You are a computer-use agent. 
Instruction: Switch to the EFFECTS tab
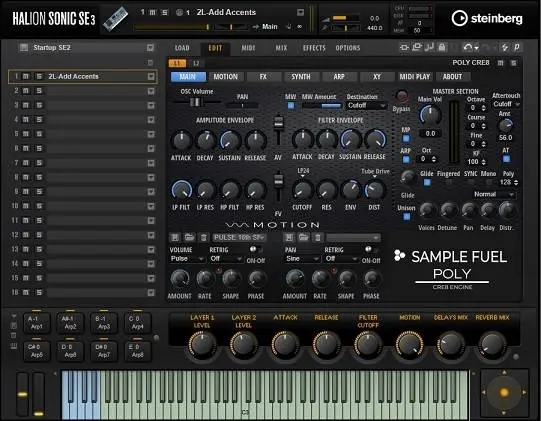(x=314, y=48)
